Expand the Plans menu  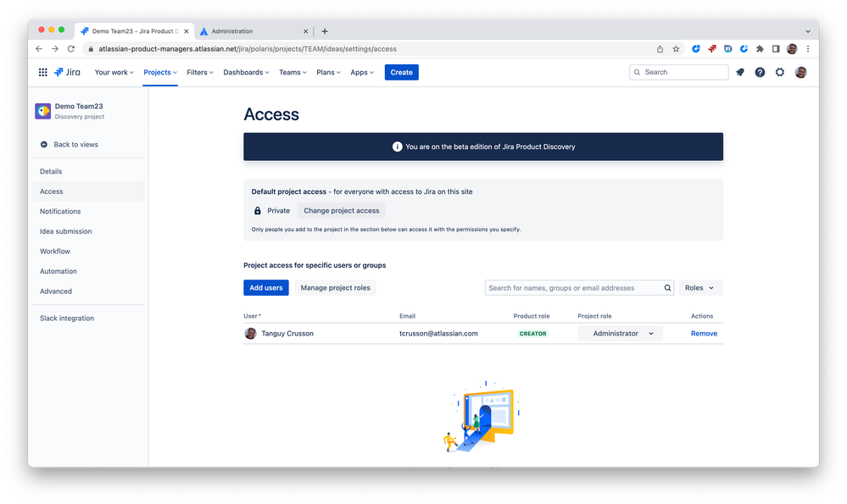(328, 72)
